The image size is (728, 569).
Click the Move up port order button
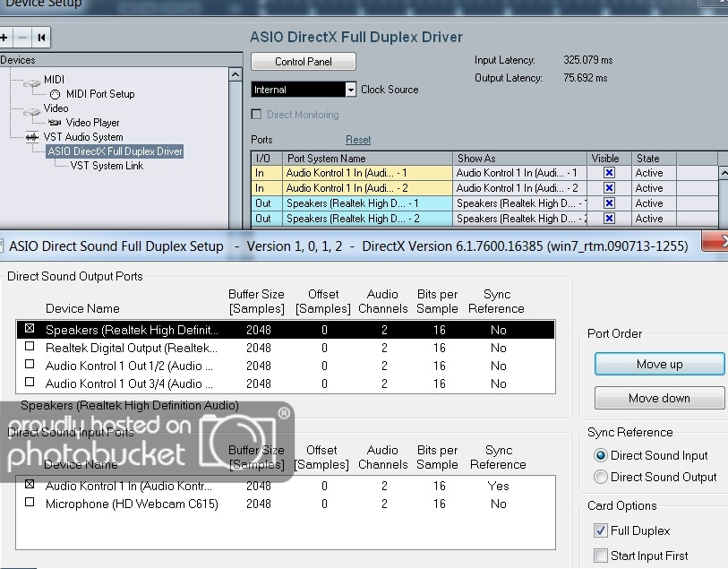(x=659, y=364)
